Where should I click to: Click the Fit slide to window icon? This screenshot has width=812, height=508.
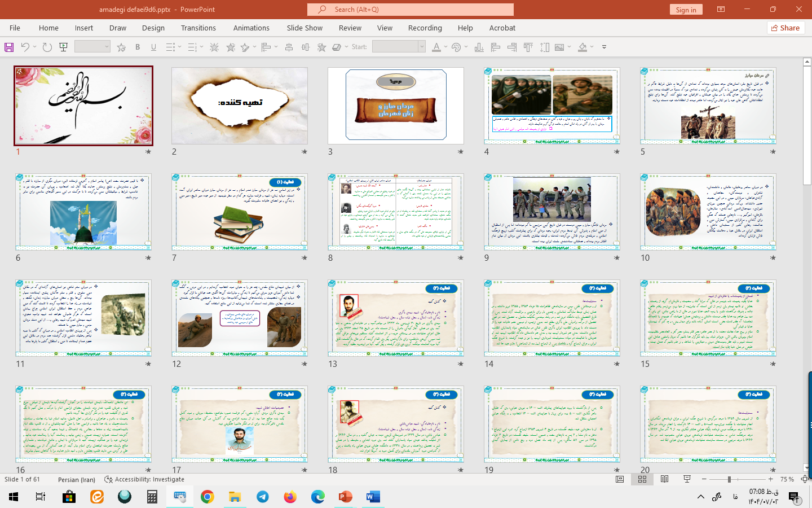(804, 479)
